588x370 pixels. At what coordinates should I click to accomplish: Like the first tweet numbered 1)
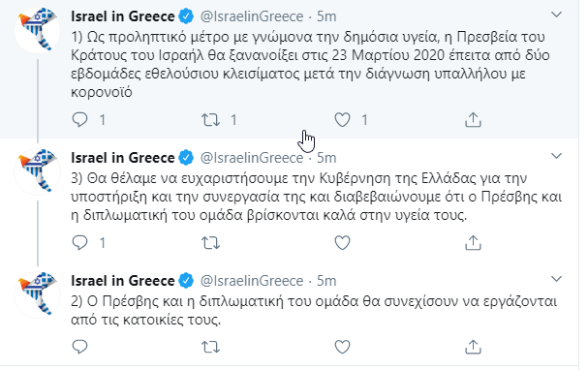(342, 120)
